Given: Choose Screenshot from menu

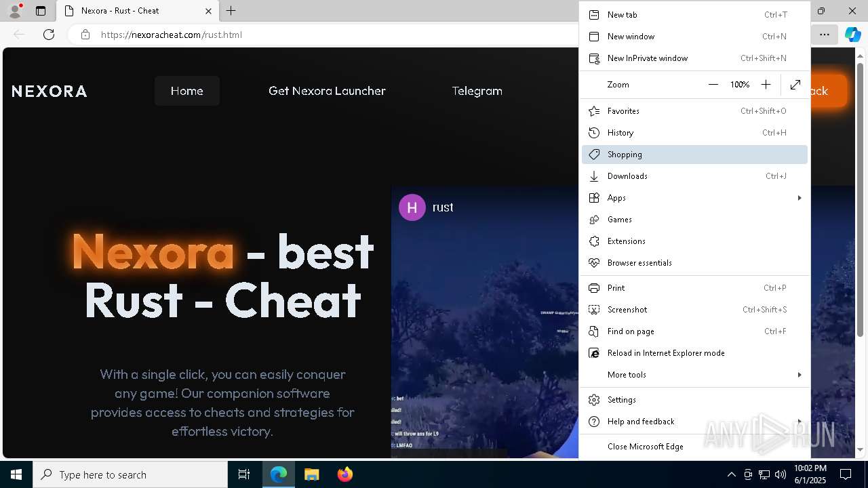Looking at the screenshot, I should (x=694, y=310).
